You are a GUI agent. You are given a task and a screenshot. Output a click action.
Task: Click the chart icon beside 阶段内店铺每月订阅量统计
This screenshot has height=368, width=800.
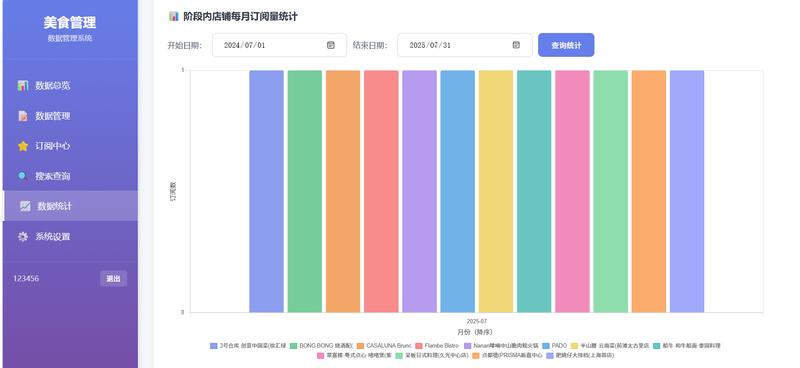pyautogui.click(x=173, y=16)
